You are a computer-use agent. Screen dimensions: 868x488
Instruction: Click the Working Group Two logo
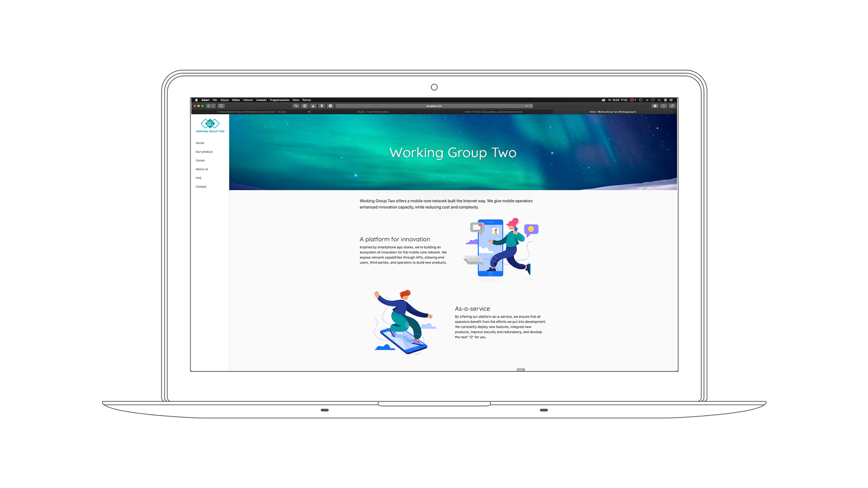point(210,126)
